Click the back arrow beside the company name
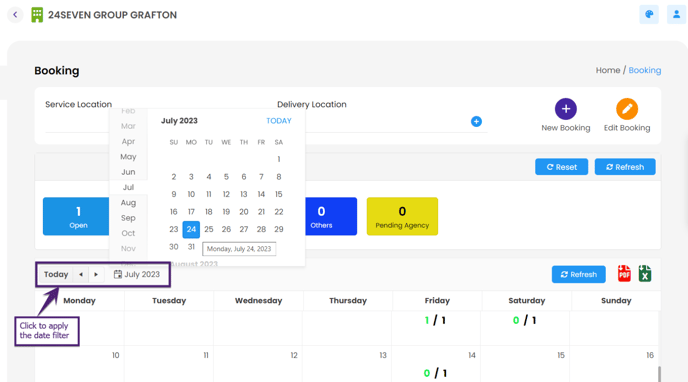The width and height of the screenshot is (688, 382). click(x=15, y=15)
